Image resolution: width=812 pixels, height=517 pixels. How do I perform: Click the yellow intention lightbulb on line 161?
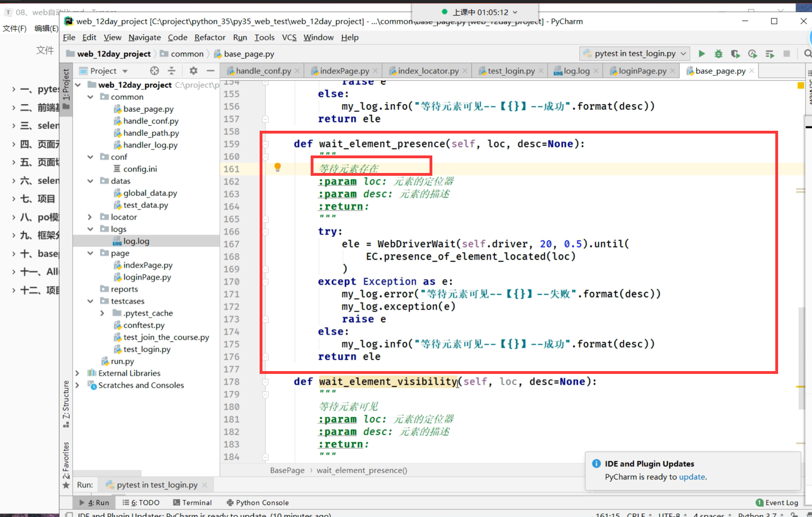[278, 167]
